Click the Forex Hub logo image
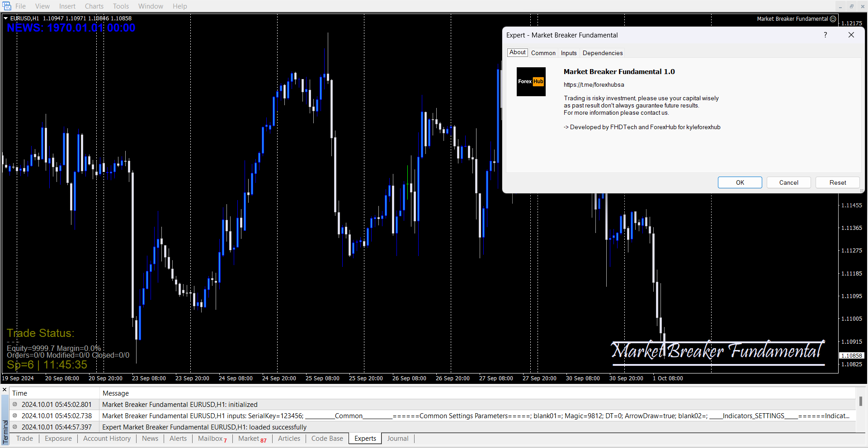The width and height of the screenshot is (868, 448). [531, 82]
